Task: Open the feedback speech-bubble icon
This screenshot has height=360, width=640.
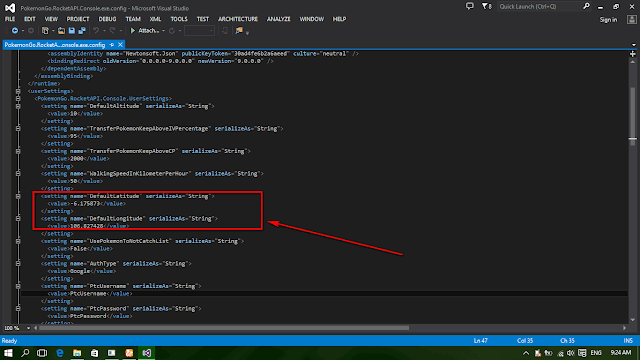Action: [x=470, y=6]
